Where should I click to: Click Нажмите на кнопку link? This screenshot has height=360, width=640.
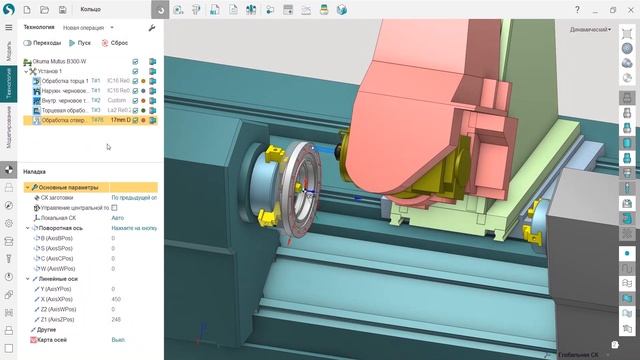[x=134, y=228]
